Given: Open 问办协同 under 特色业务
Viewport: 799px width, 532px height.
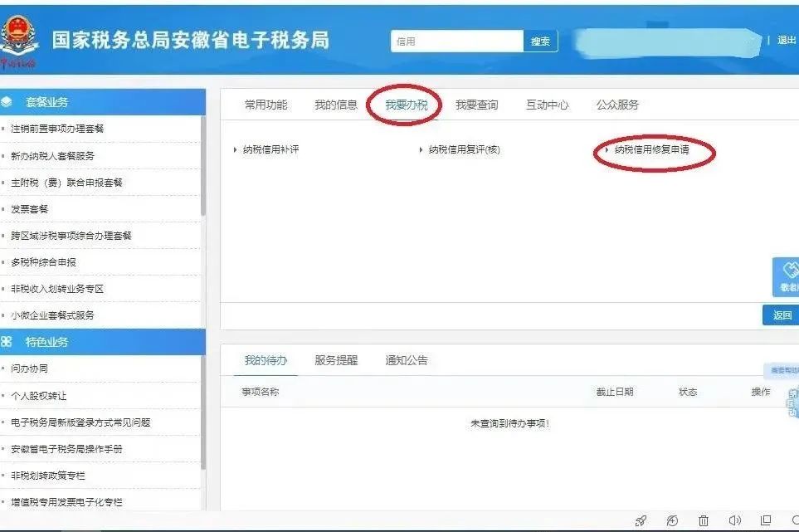Looking at the screenshot, I should point(30,368).
